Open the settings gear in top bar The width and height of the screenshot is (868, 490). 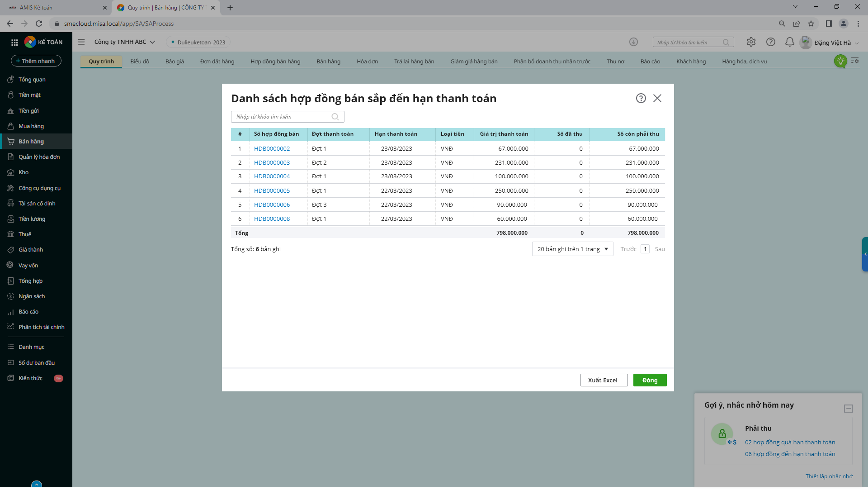[x=751, y=42]
